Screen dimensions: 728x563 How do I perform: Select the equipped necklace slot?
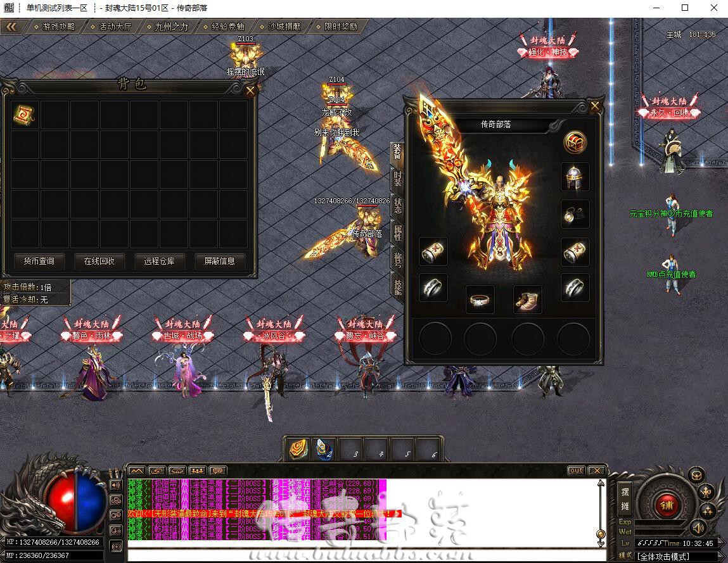pyautogui.click(x=575, y=214)
